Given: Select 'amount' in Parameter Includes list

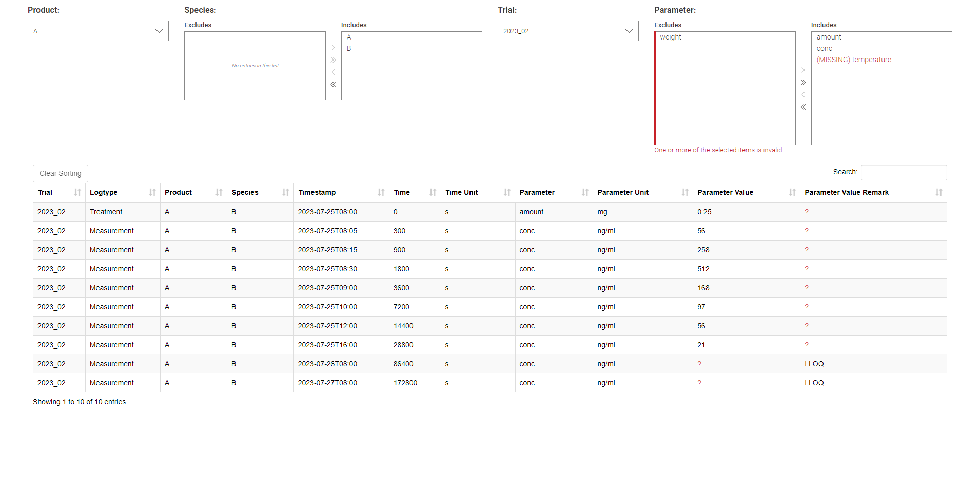Looking at the screenshot, I should tap(829, 37).
